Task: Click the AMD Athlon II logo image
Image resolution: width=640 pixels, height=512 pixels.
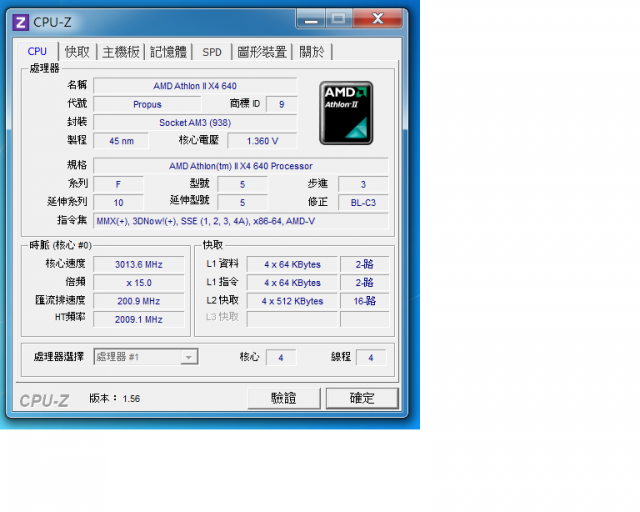Action: (x=346, y=113)
